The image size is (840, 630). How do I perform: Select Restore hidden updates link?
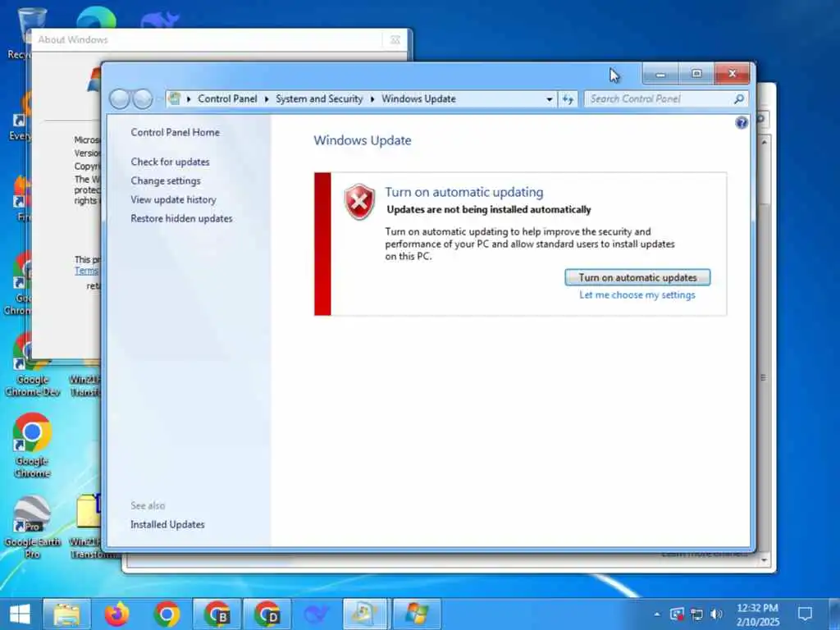[x=181, y=218]
